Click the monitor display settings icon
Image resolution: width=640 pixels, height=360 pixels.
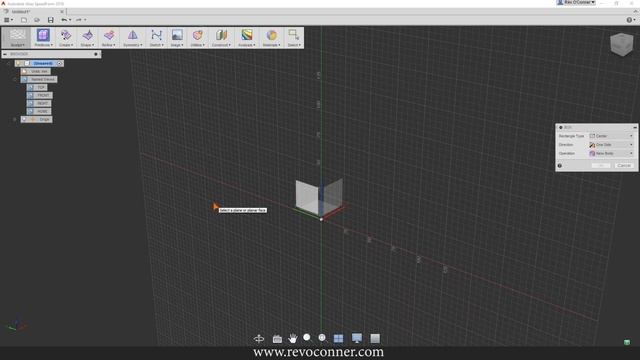tap(357, 338)
